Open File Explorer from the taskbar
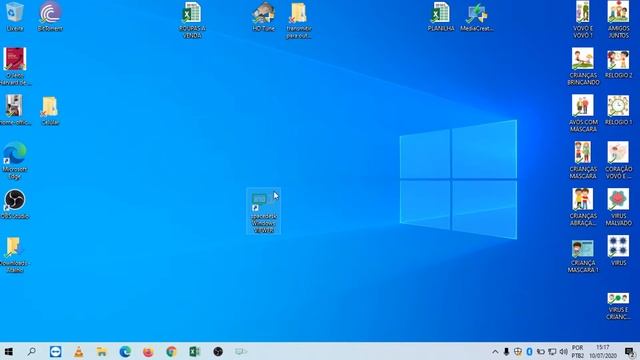Image resolution: width=640 pixels, height=360 pixels. click(102, 351)
